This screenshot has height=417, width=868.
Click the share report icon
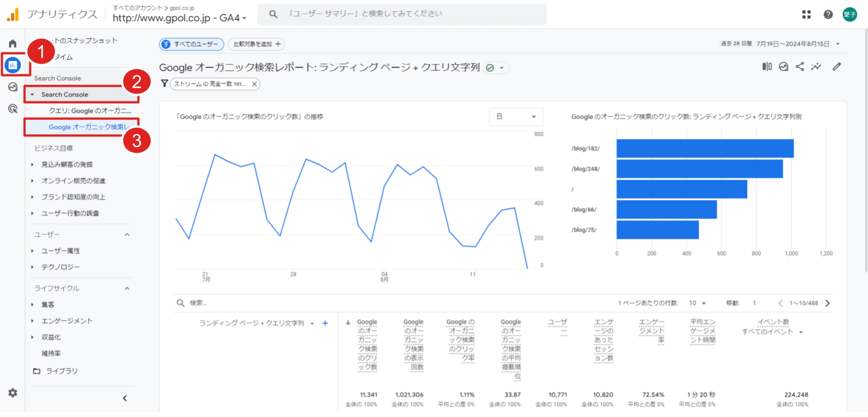point(799,66)
